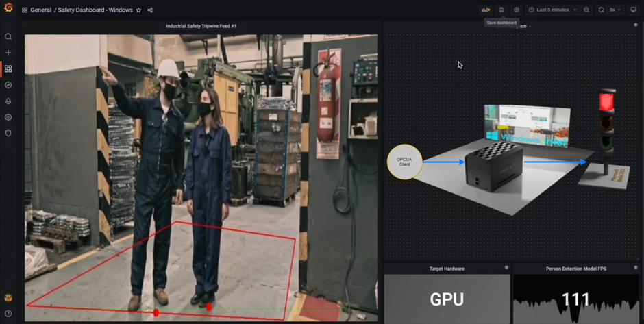Click the industrial PC box in diagram

[494, 166]
